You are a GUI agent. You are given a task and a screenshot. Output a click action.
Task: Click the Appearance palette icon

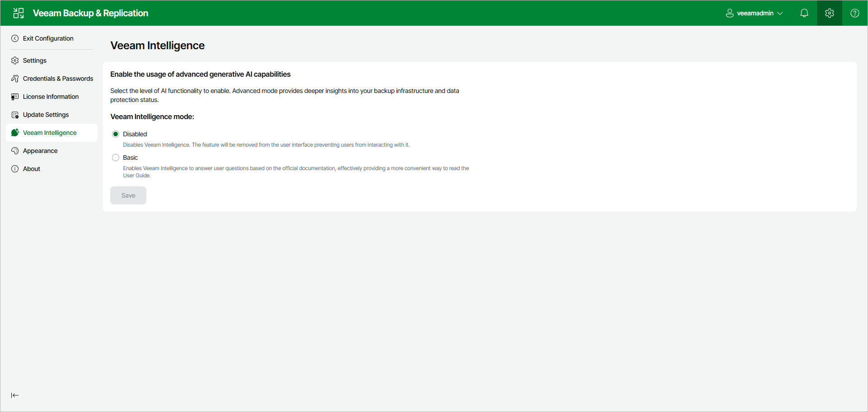[x=15, y=151]
